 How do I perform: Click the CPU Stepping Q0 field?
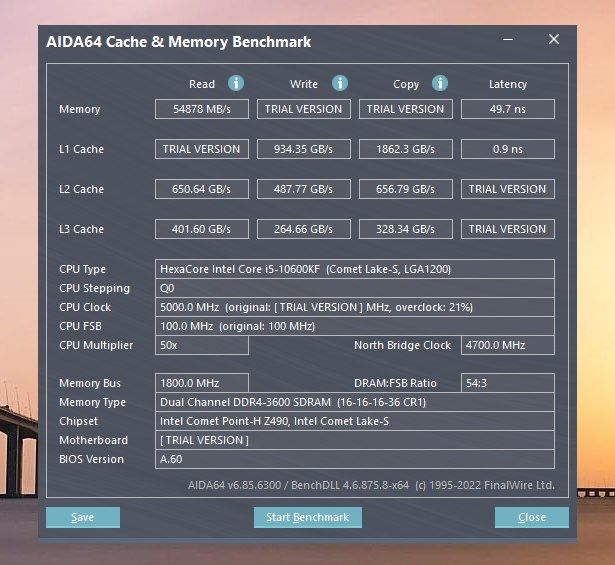point(355,288)
